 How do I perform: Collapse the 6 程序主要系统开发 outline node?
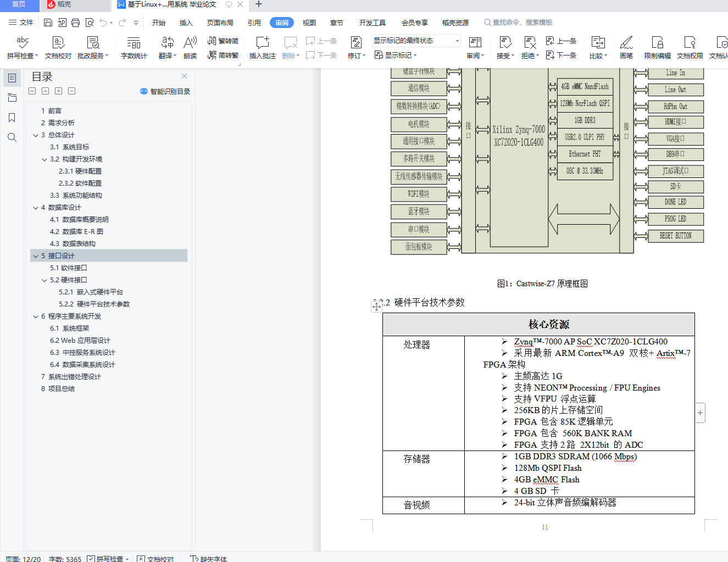36,316
